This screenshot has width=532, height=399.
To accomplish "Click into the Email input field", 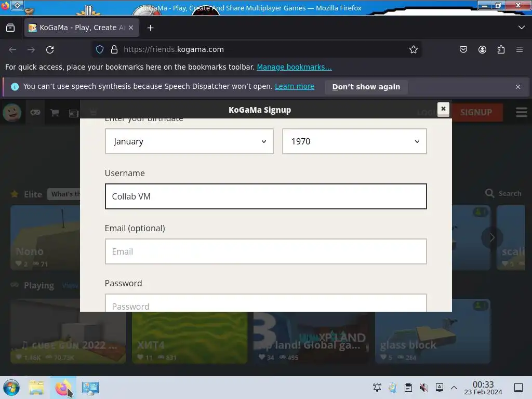I will tap(265, 251).
